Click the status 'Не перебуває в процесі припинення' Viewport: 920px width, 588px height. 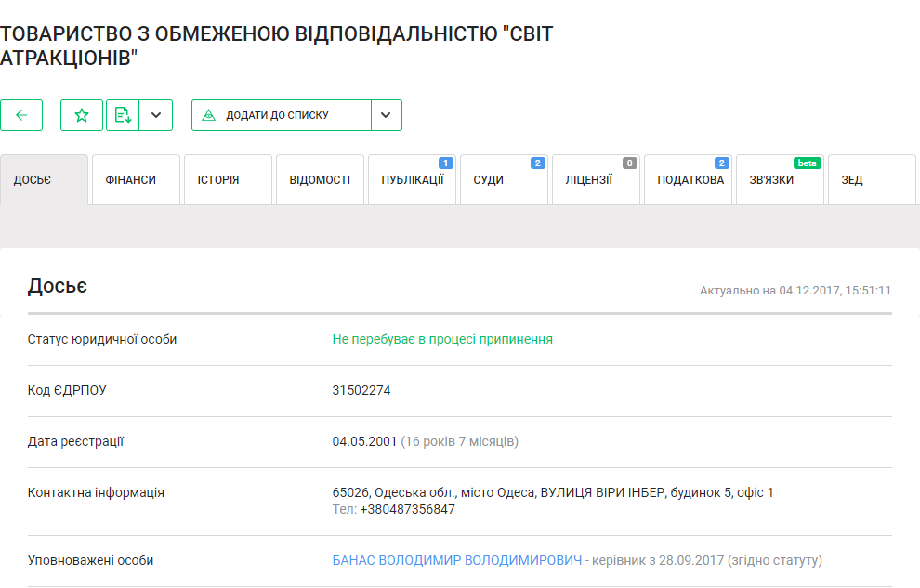[442, 339]
